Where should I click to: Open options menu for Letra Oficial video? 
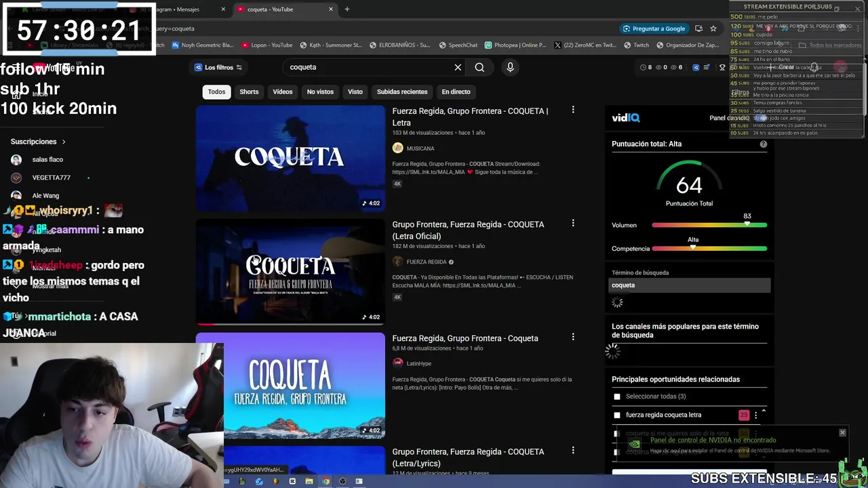point(573,223)
